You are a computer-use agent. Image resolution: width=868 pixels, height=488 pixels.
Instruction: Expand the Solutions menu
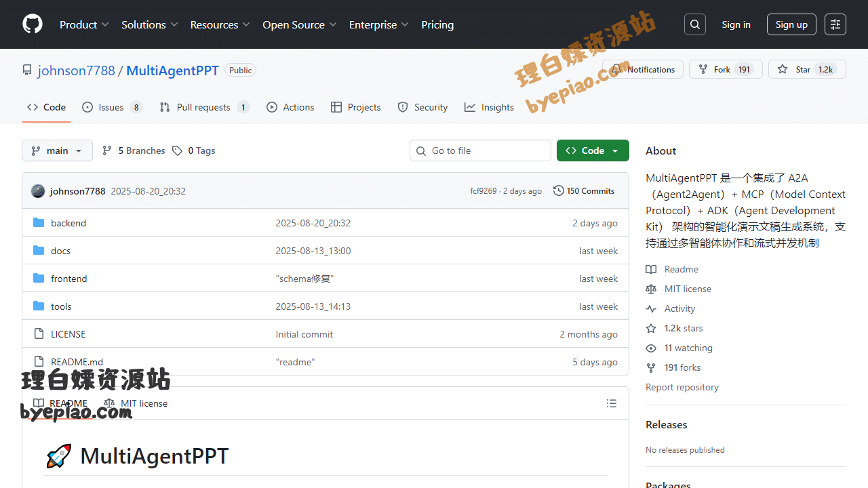pyautogui.click(x=149, y=24)
